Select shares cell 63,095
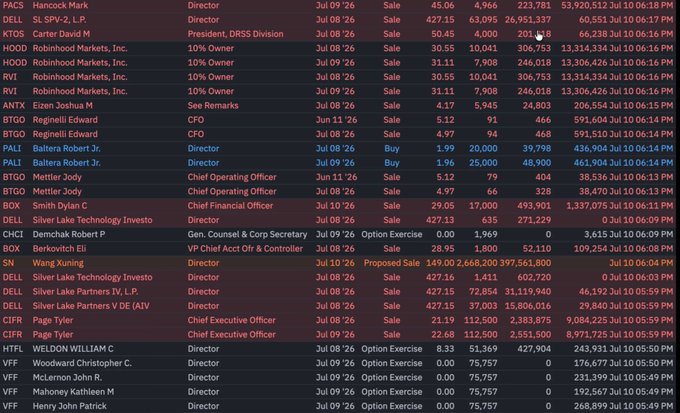 coord(483,20)
